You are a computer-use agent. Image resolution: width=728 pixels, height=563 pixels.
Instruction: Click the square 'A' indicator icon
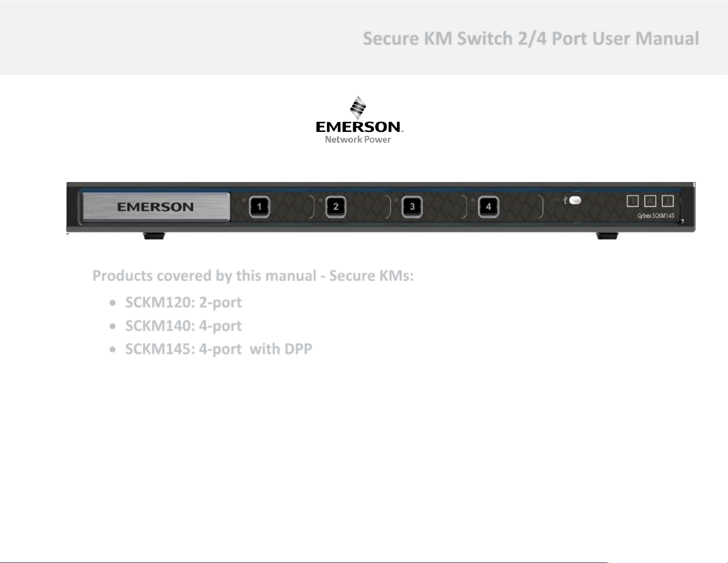pos(650,201)
